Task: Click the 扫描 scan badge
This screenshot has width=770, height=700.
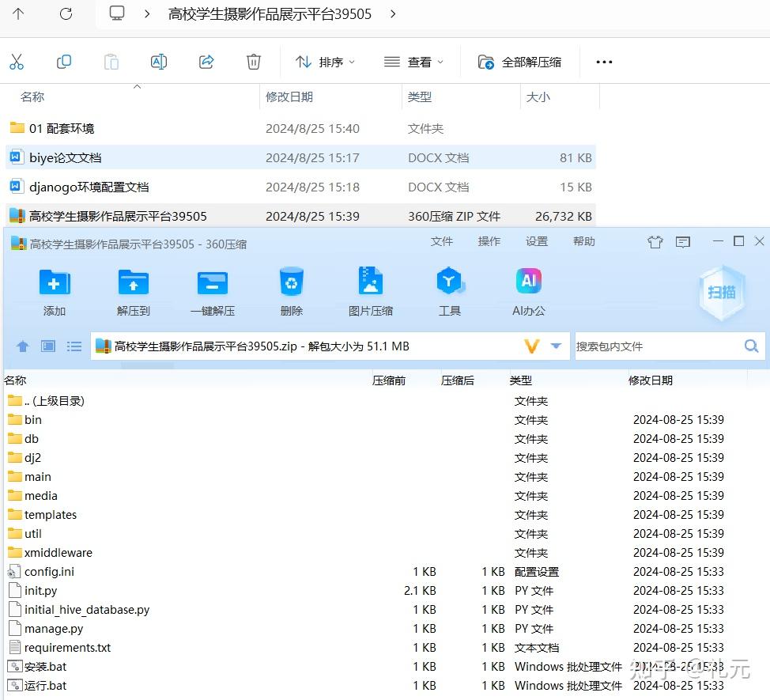Action: pyautogui.click(x=720, y=293)
